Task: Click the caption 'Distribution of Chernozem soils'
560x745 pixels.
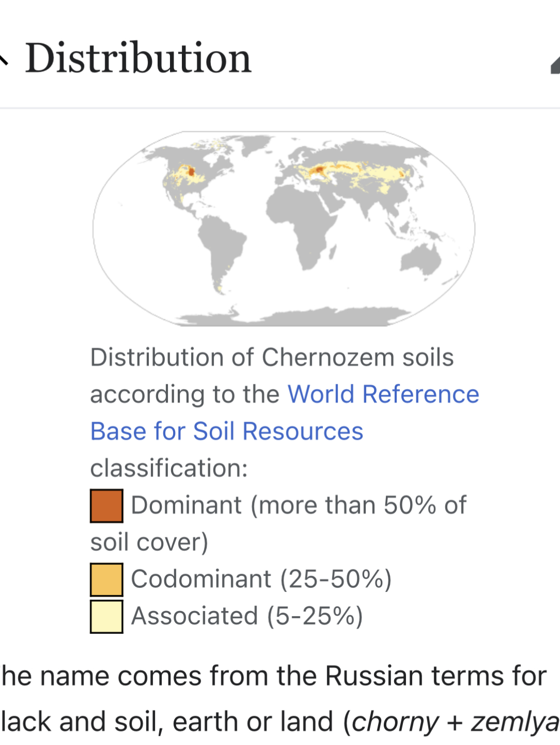Action: coord(272,357)
